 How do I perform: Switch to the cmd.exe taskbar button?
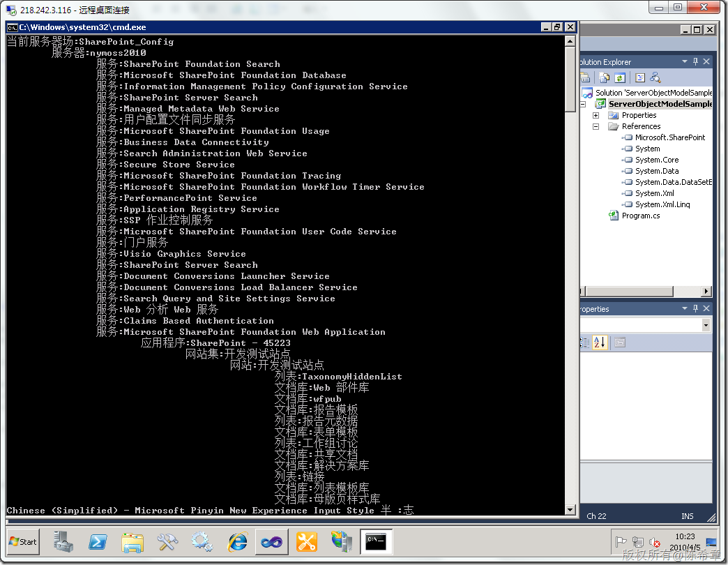point(376,542)
